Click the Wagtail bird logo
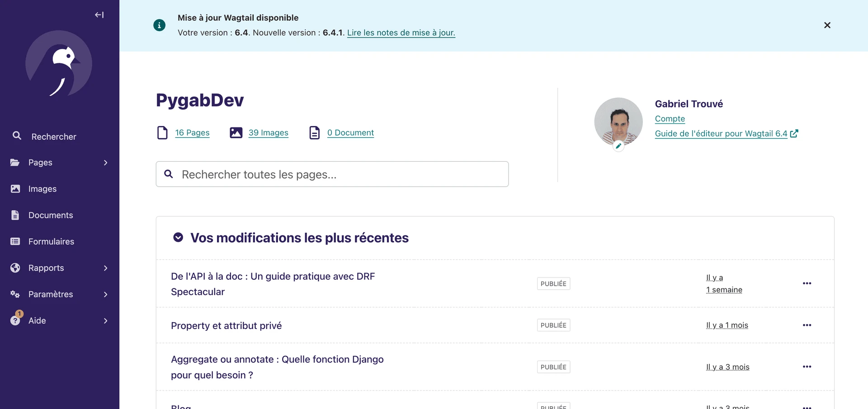Screen dimensions: 868x409 point(59,64)
